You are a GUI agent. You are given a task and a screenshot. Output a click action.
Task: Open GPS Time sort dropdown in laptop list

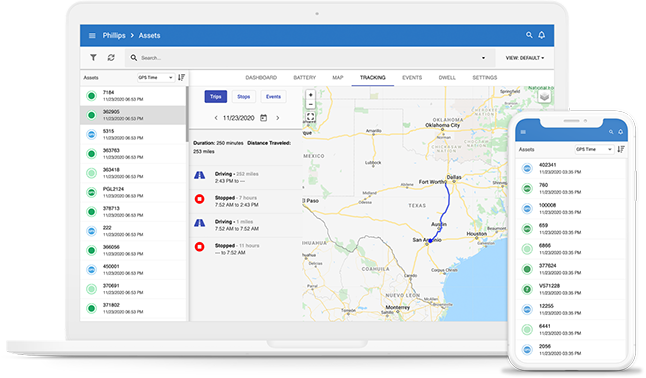click(156, 77)
